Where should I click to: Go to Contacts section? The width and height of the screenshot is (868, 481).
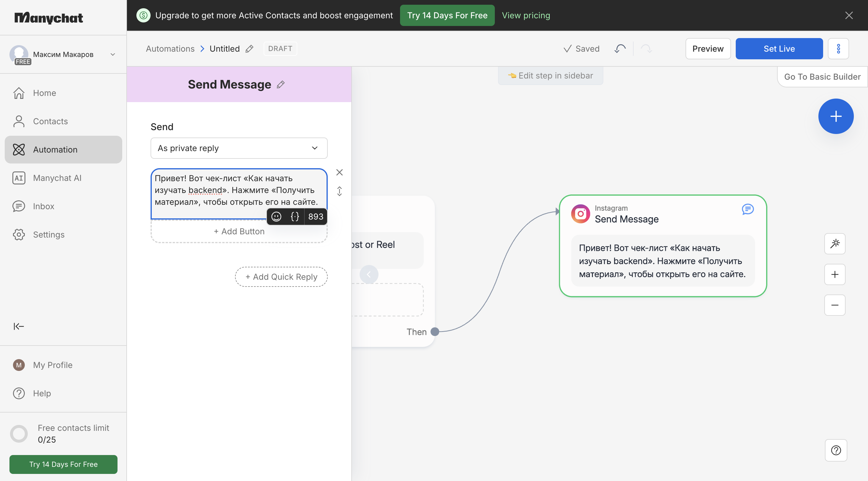[63, 121]
